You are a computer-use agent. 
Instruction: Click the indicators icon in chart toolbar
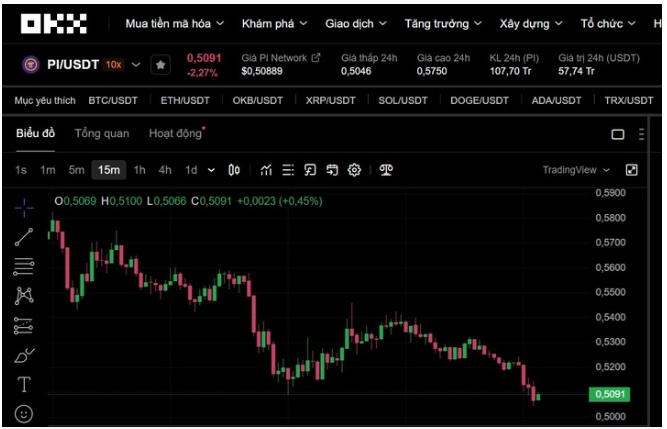tap(266, 170)
